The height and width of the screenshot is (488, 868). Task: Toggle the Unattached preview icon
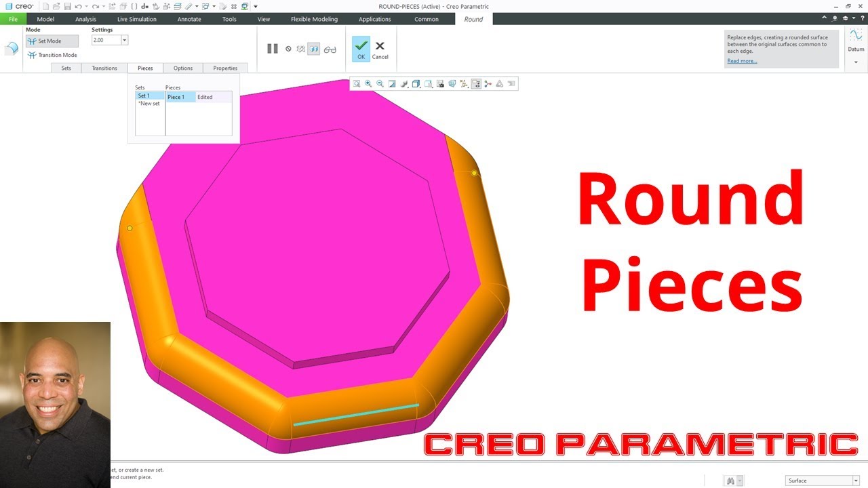[301, 49]
